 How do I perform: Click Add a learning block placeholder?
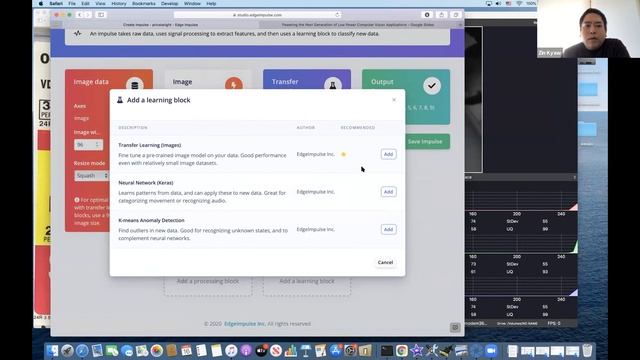(307, 281)
